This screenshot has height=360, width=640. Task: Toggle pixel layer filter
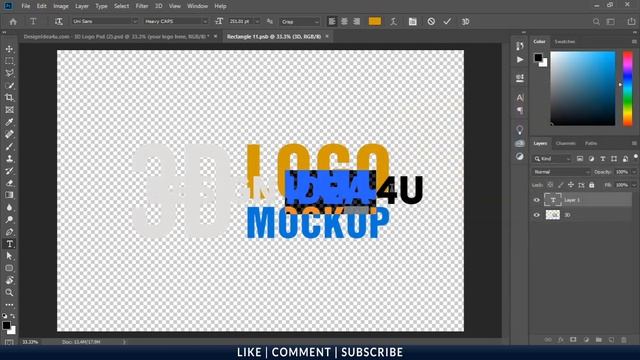coord(580,159)
